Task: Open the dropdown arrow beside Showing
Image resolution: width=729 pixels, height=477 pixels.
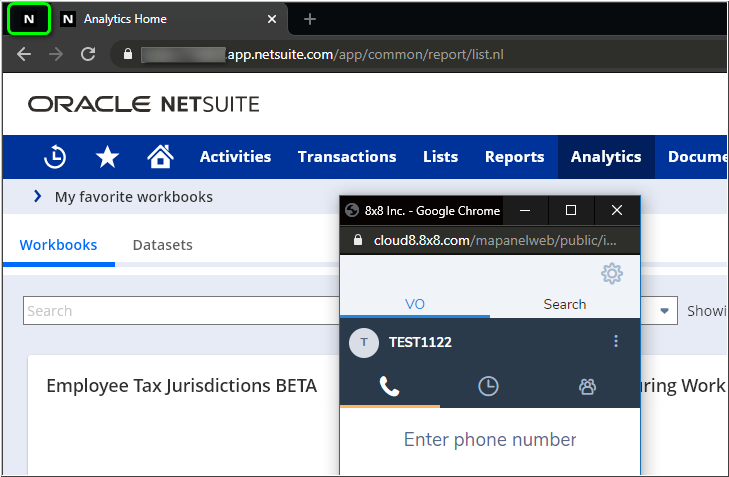Action: tap(664, 311)
